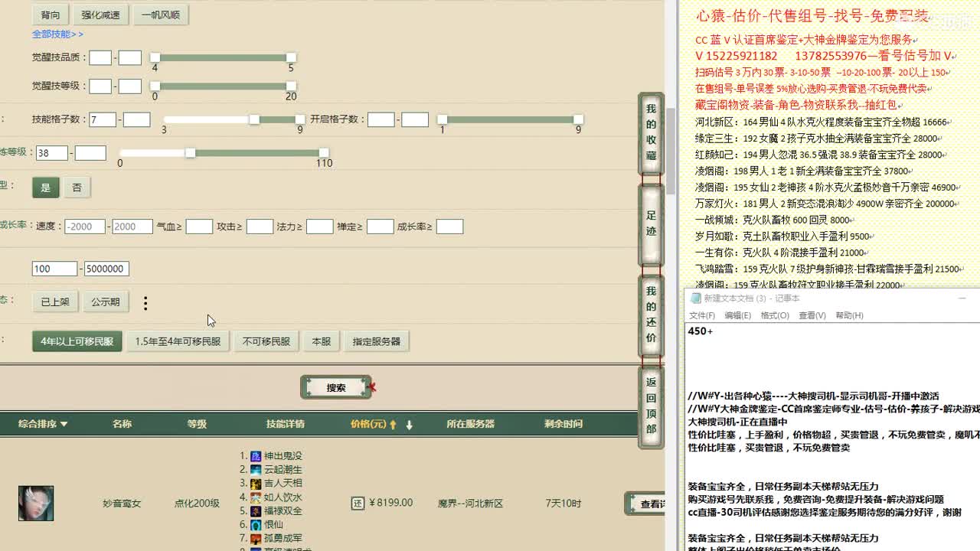Toggle 强化减速 skill filter
The width and height of the screenshot is (980, 551).
(101, 15)
